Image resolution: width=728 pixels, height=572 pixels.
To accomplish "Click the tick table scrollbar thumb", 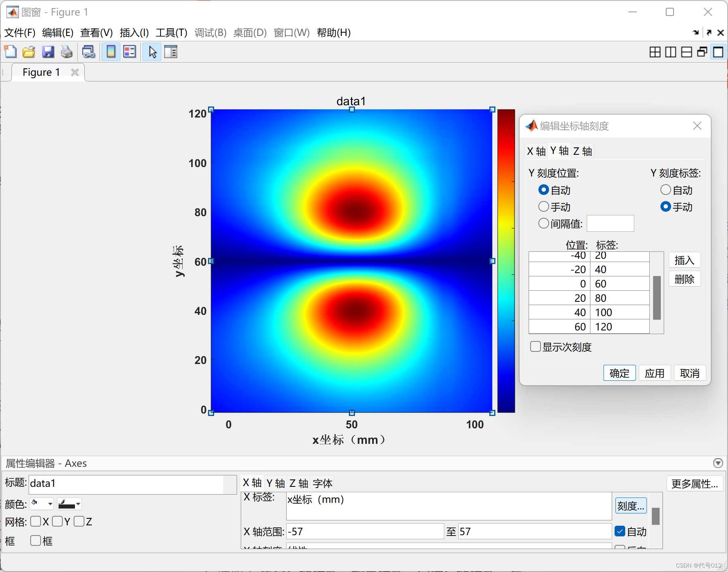I will coord(657,298).
